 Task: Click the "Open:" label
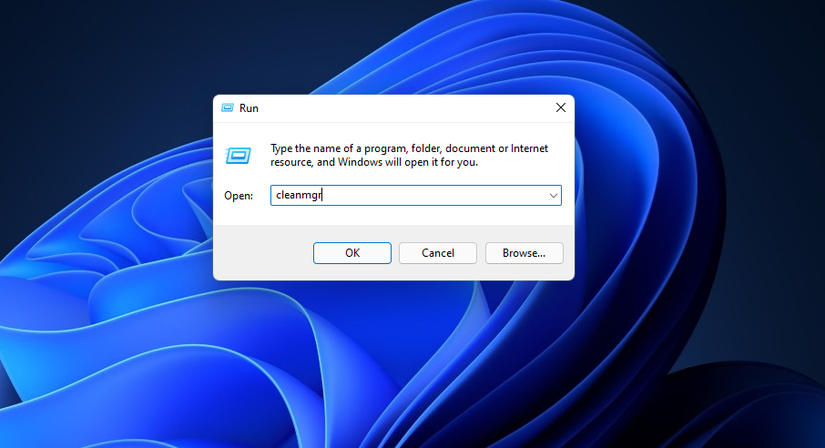pyautogui.click(x=238, y=196)
